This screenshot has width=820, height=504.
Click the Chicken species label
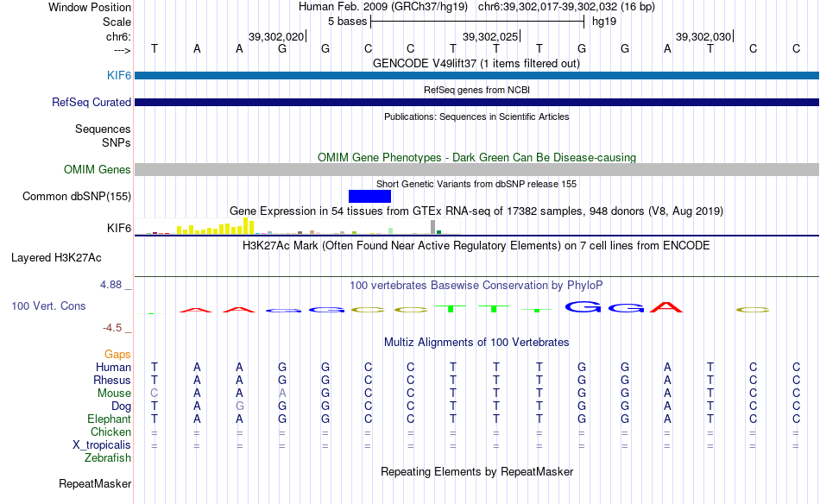click(x=110, y=432)
